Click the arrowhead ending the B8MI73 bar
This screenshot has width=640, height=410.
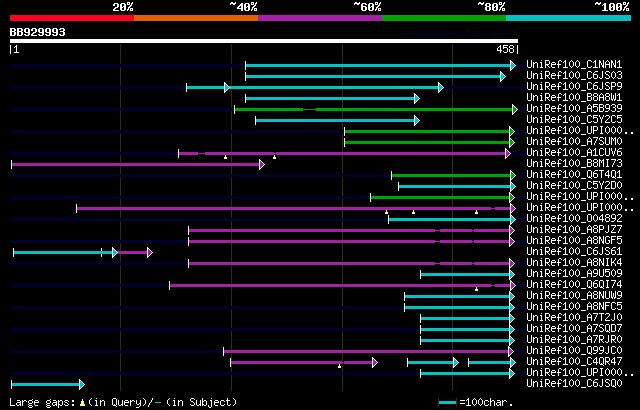[262, 165]
